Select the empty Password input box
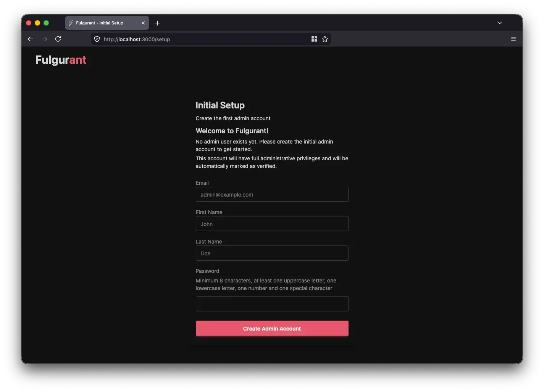 click(x=271, y=304)
